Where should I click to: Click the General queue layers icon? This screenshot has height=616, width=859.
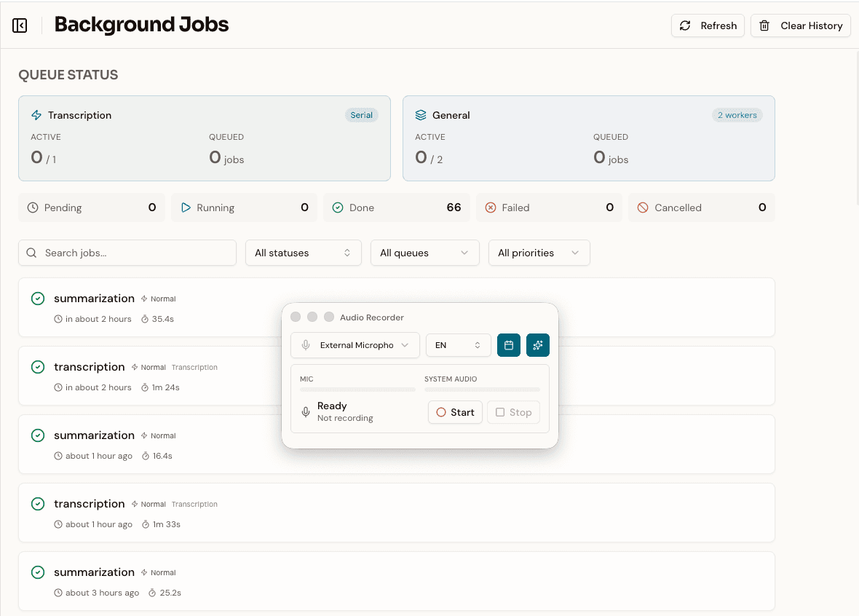[421, 115]
